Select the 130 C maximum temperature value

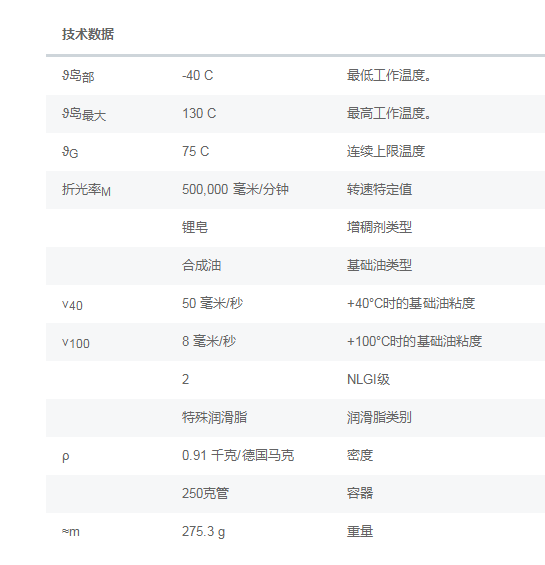pyautogui.click(x=199, y=114)
